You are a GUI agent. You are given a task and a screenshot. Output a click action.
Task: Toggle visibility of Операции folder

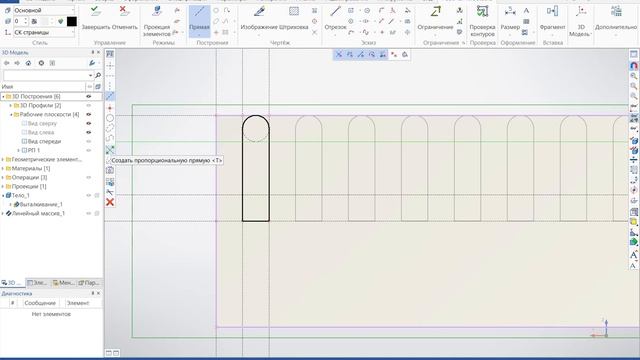(x=88, y=177)
